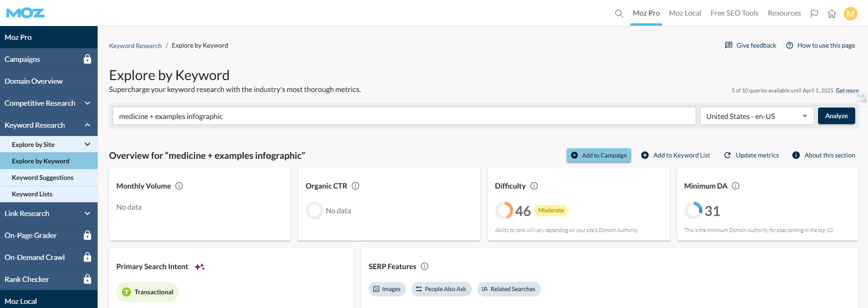Show the Difficulty info tooltip icon
868x308 pixels.
coord(534,186)
